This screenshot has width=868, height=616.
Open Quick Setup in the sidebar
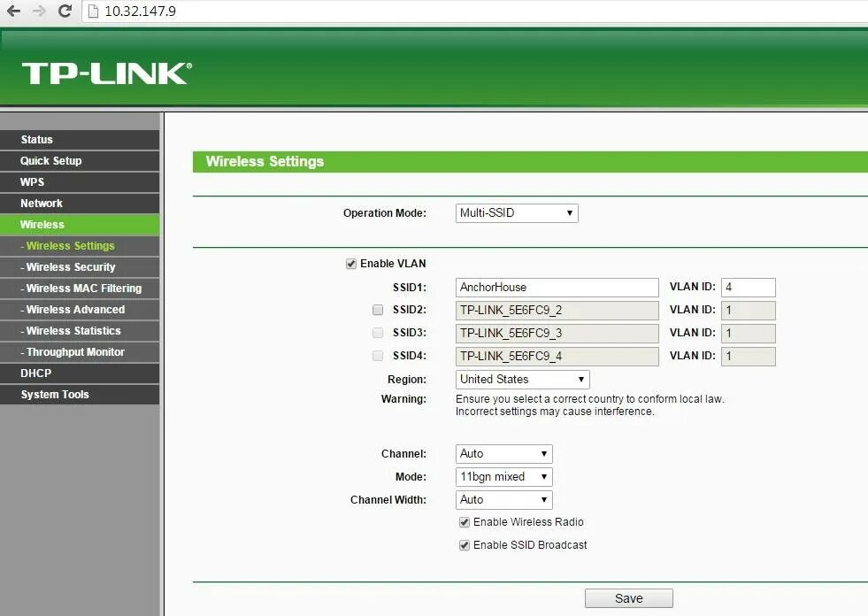(80, 161)
